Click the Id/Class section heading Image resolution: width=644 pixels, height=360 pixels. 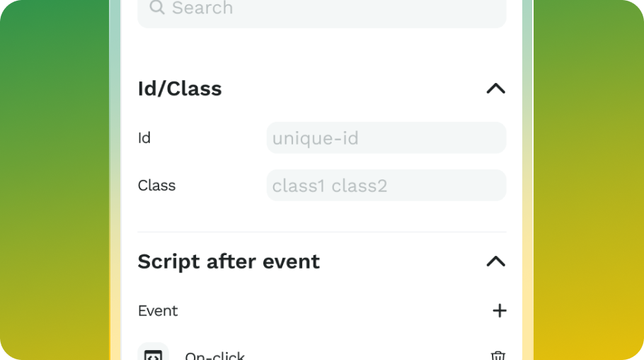[x=180, y=89]
